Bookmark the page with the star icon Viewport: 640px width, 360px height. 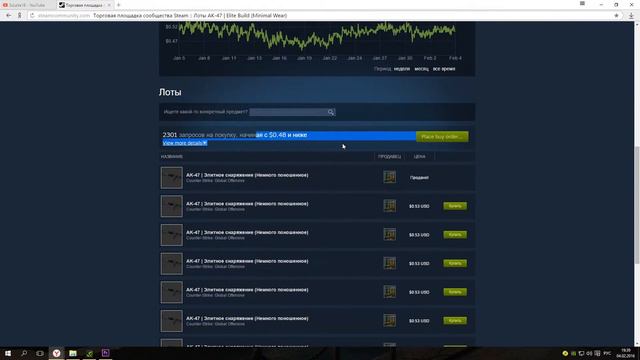click(616, 16)
